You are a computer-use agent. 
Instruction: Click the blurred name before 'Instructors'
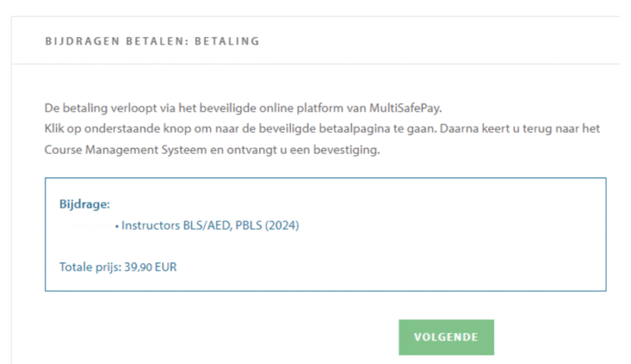click(x=86, y=225)
